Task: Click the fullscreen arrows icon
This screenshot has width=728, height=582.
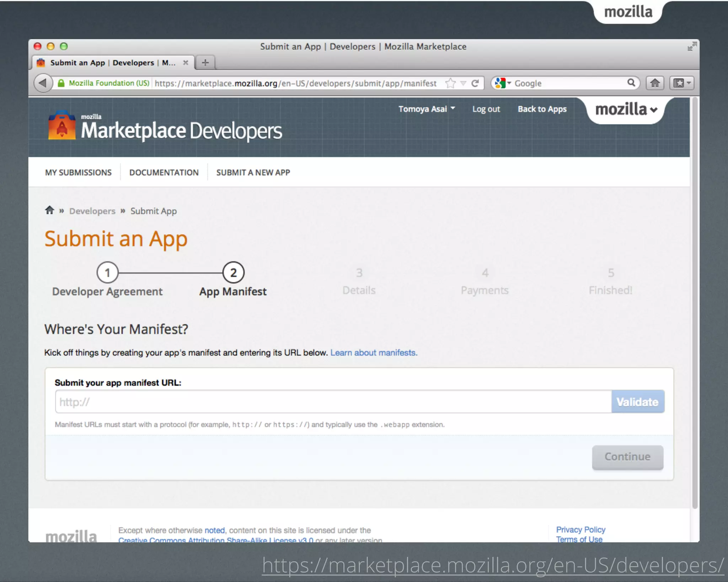Action: pyautogui.click(x=692, y=47)
